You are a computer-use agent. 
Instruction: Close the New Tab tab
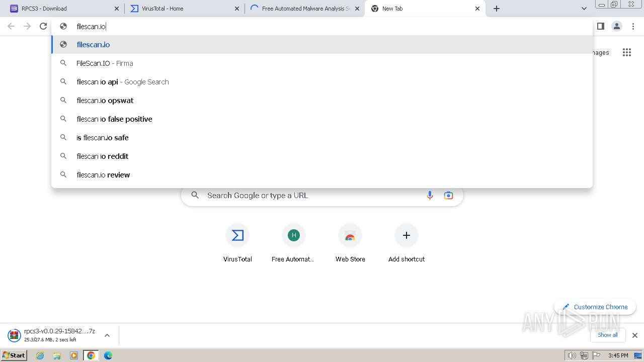[477, 9]
